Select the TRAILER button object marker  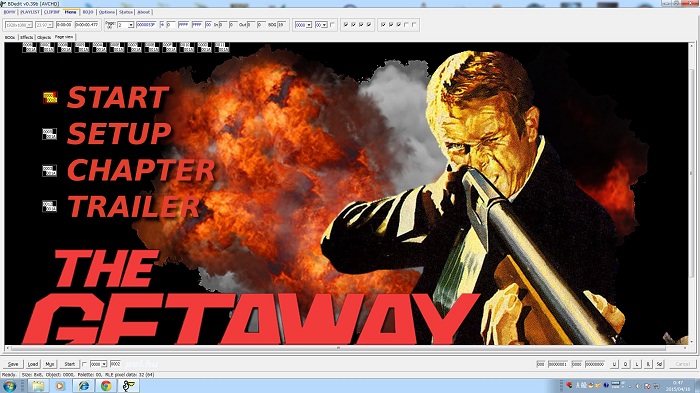[x=50, y=206]
